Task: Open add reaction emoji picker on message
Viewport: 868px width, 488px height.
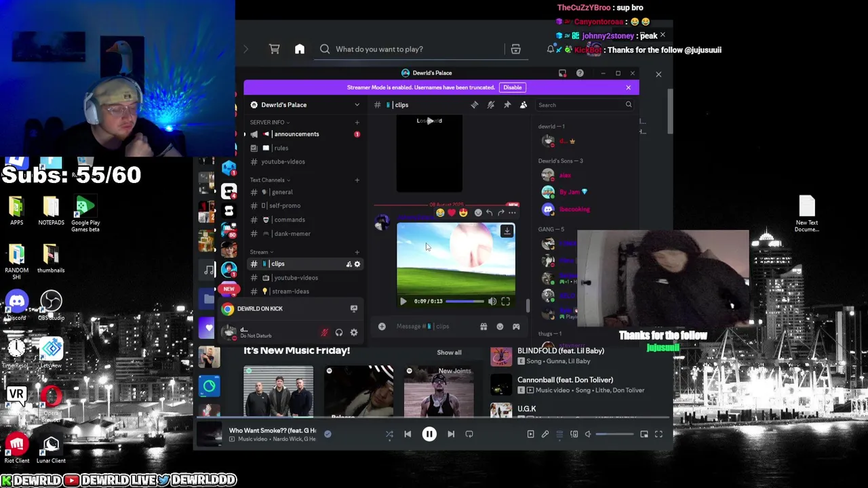Action: (478, 213)
